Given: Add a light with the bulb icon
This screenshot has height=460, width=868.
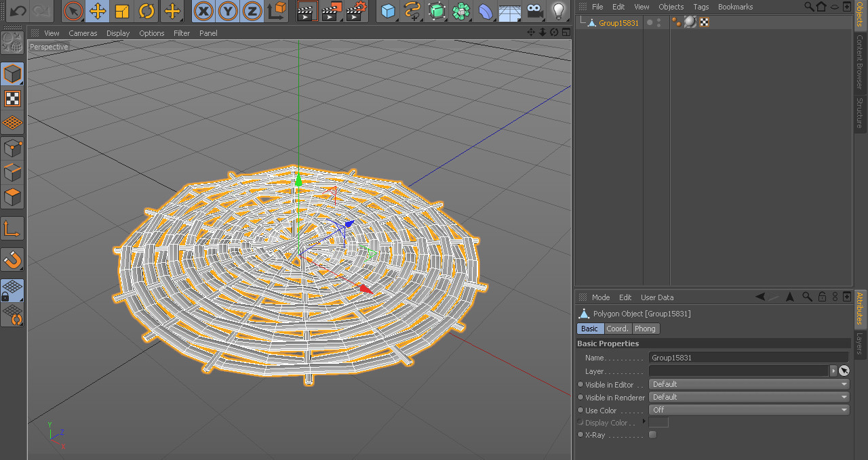Looking at the screenshot, I should [x=558, y=11].
